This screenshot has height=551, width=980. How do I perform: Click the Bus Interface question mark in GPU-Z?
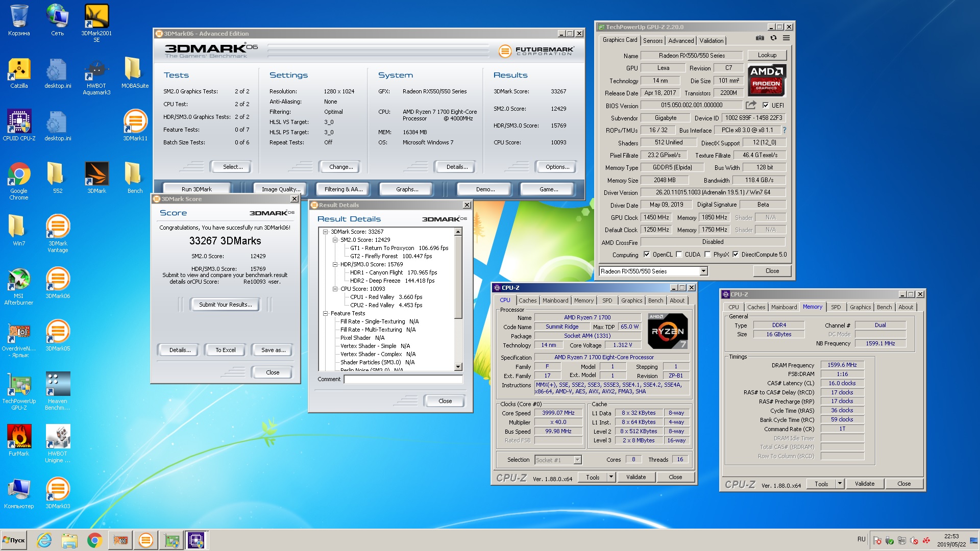coord(785,130)
